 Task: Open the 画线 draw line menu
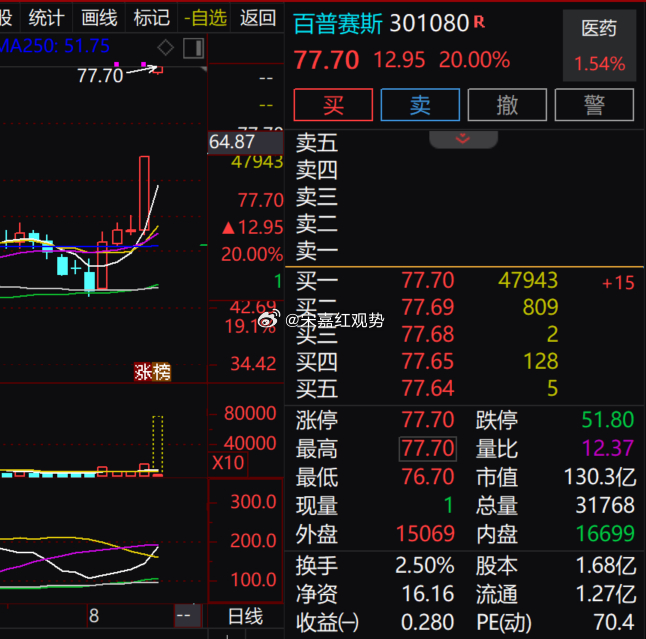[x=99, y=18]
